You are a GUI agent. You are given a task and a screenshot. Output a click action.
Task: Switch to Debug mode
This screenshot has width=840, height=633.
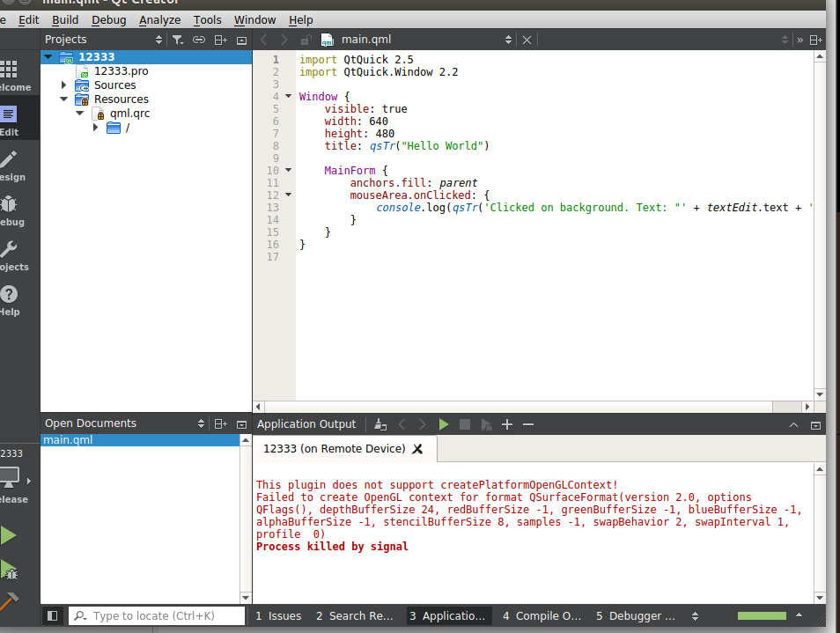click(x=10, y=210)
